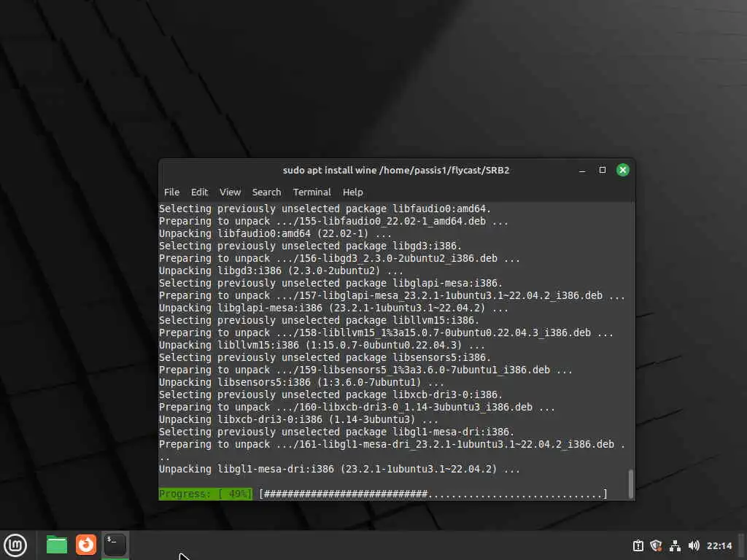Screen dimensions: 747x560
Task: Open the View menu in Terminal
Action: pos(230,192)
